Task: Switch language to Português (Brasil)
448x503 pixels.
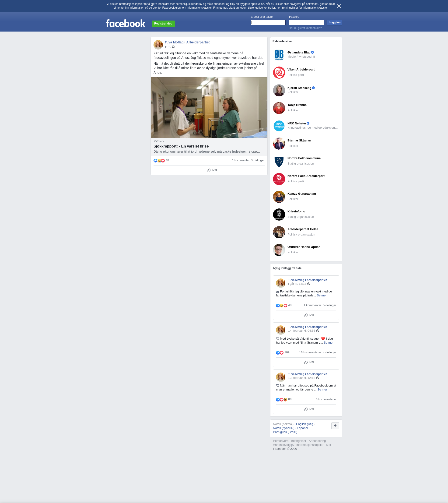Action: click(x=285, y=432)
